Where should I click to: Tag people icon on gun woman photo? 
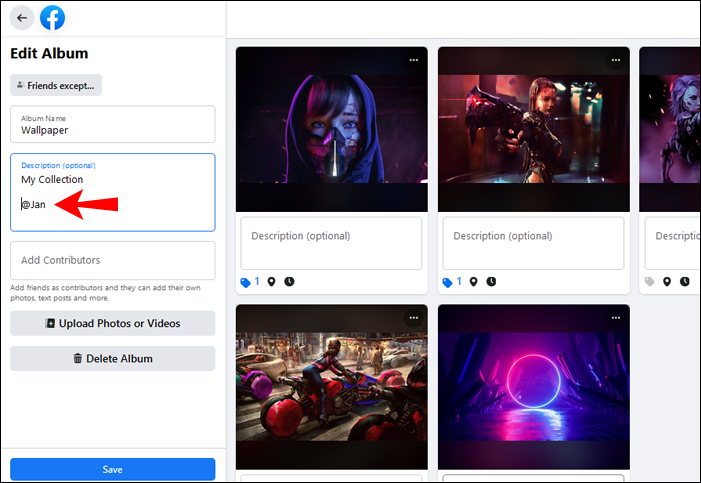pyautogui.click(x=448, y=282)
